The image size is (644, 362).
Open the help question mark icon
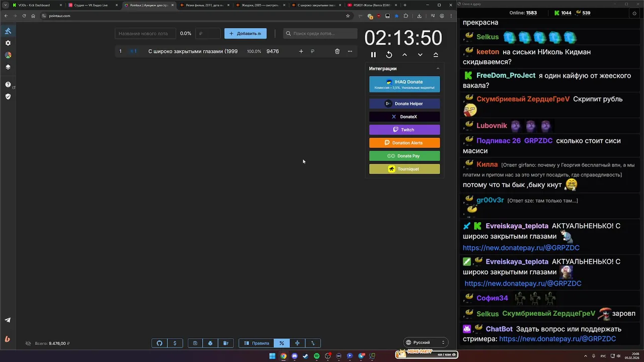pyautogui.click(x=8, y=84)
